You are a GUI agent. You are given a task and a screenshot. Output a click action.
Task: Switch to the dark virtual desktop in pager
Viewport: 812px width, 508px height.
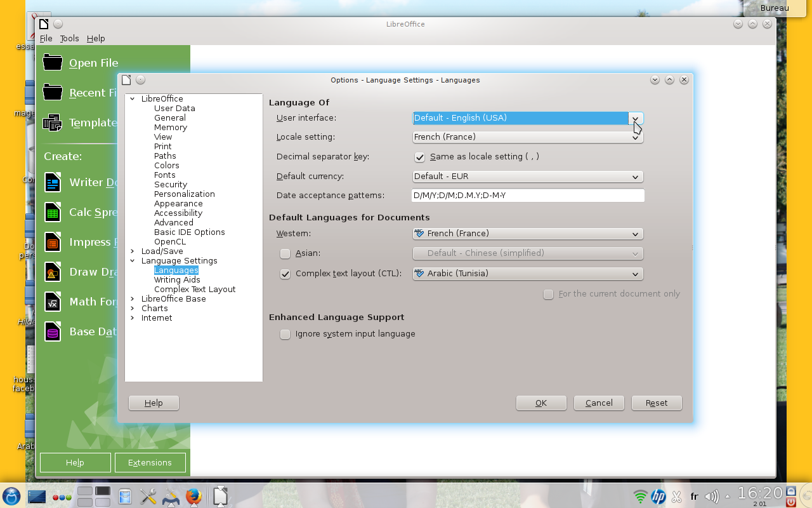click(x=103, y=491)
